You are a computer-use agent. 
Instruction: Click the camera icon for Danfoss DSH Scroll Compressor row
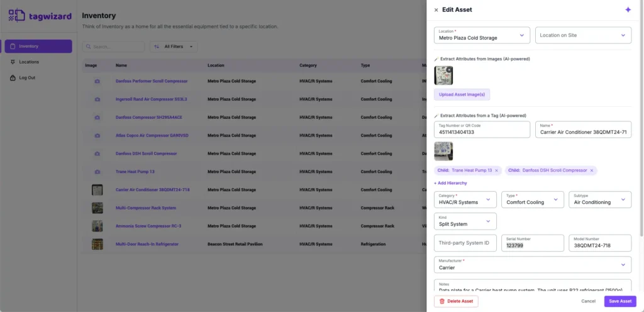pyautogui.click(x=97, y=153)
